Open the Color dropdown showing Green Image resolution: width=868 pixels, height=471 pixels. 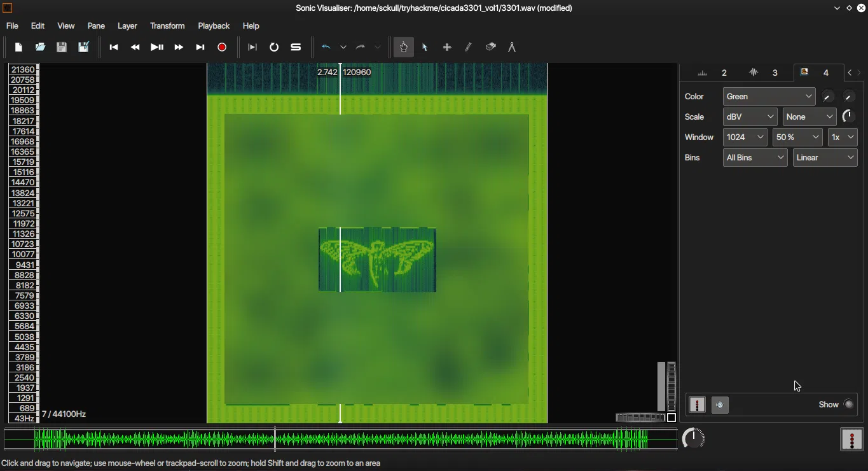(769, 97)
